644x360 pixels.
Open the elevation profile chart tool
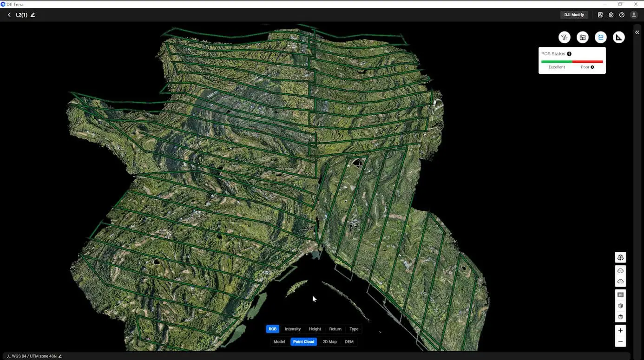coord(583,38)
